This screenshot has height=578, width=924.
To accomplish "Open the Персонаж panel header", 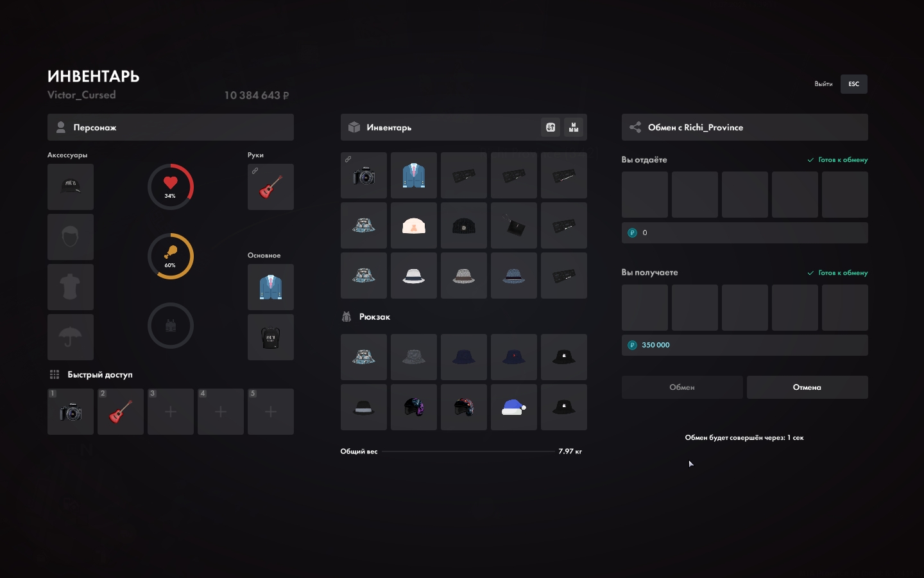I will tap(171, 127).
